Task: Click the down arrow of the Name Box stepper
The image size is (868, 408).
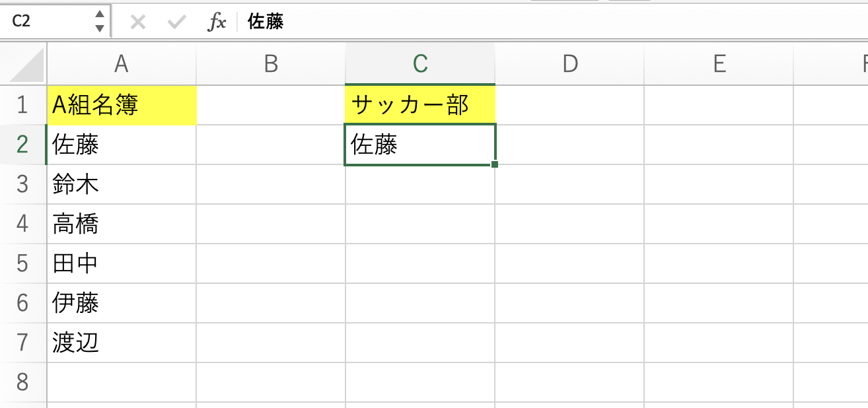Action: coord(100,27)
